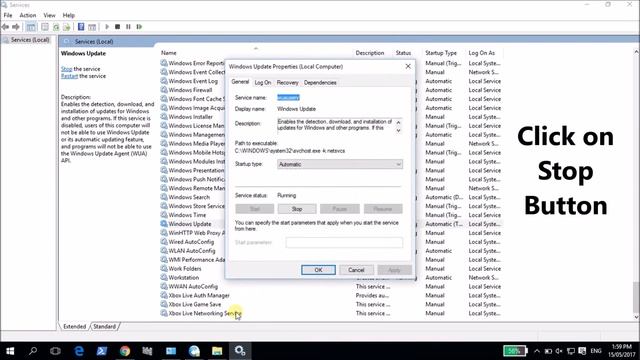Click OK in Windows Update Properties
Screen dimensions: 640x360
coord(318,270)
